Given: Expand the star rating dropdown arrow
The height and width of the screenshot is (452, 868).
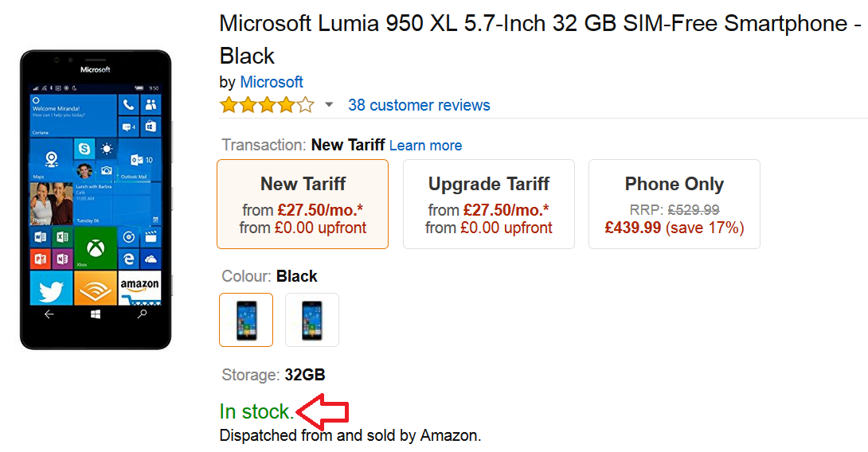Looking at the screenshot, I should (x=329, y=105).
